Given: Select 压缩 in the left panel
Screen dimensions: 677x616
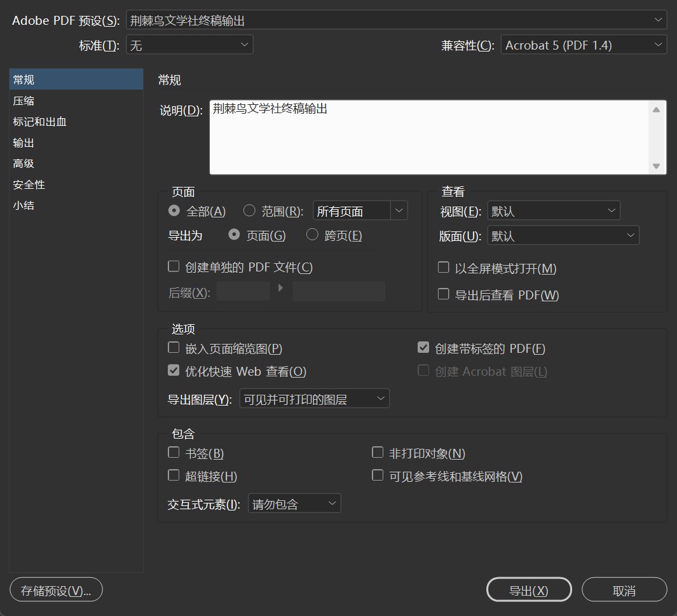Looking at the screenshot, I should (x=24, y=100).
